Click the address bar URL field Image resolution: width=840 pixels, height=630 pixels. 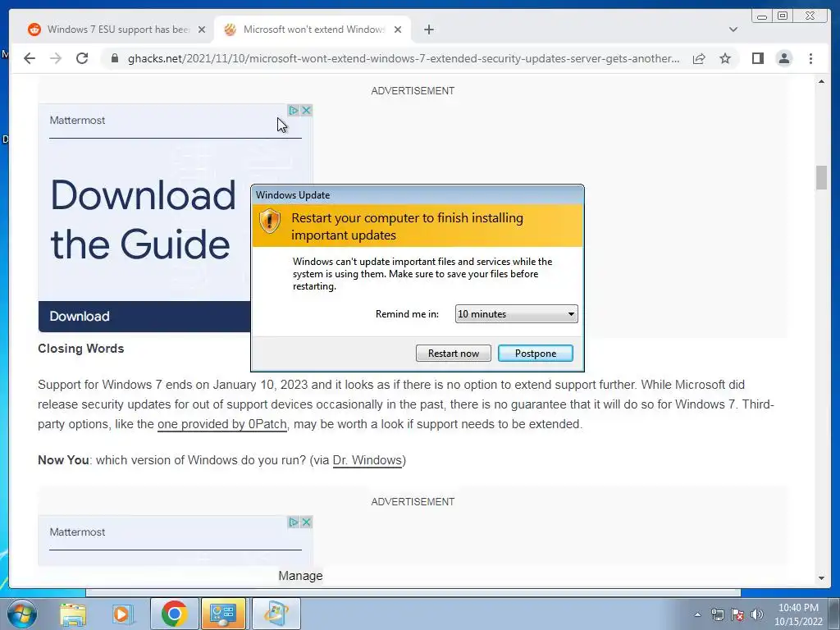click(403, 58)
